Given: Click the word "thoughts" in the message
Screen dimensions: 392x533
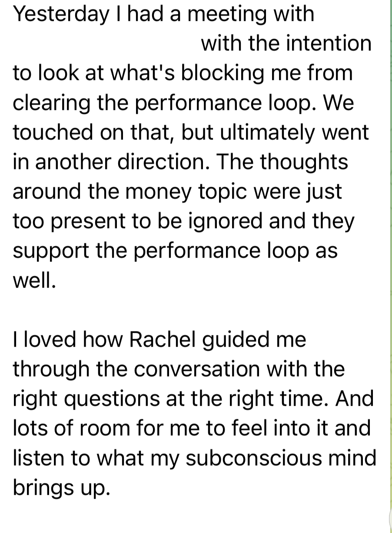Looking at the screenshot, I should [303, 162].
